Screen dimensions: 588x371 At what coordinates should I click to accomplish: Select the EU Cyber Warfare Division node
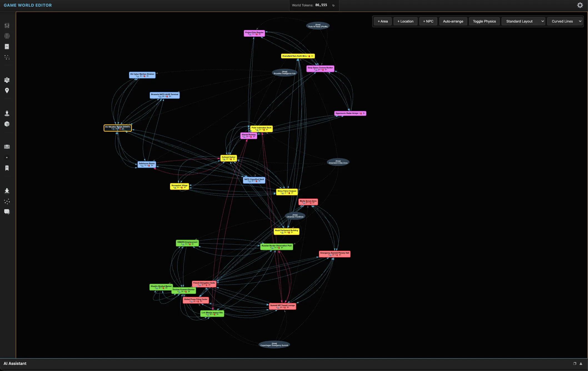[142, 75]
